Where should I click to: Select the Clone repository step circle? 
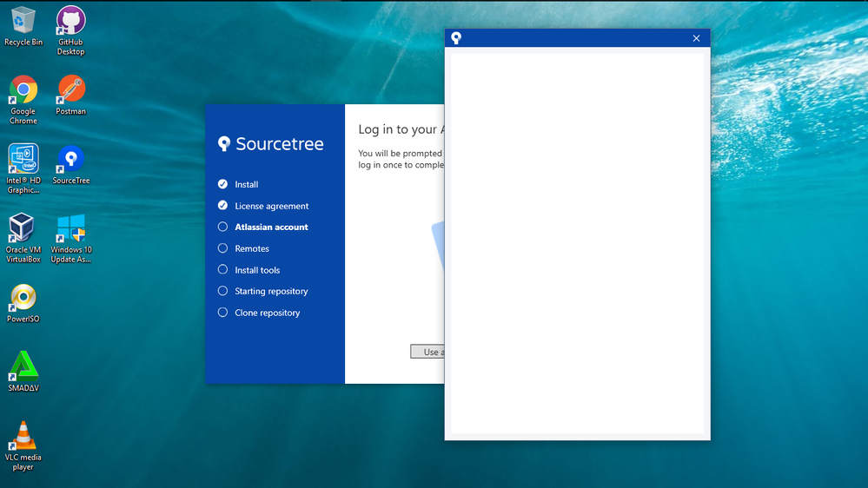point(222,312)
